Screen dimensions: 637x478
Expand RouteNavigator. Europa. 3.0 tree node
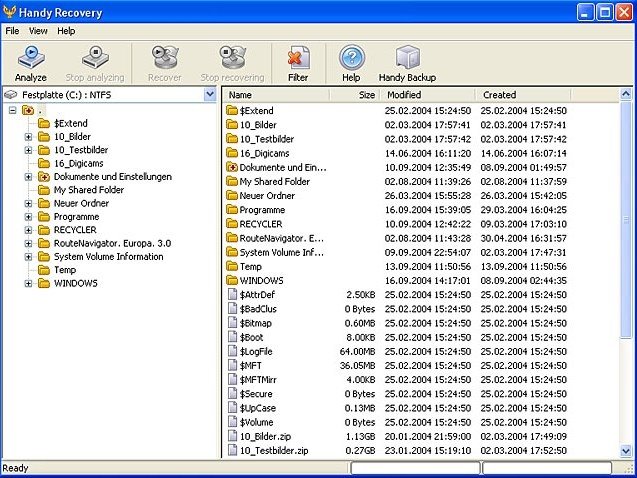pyautogui.click(x=28, y=244)
